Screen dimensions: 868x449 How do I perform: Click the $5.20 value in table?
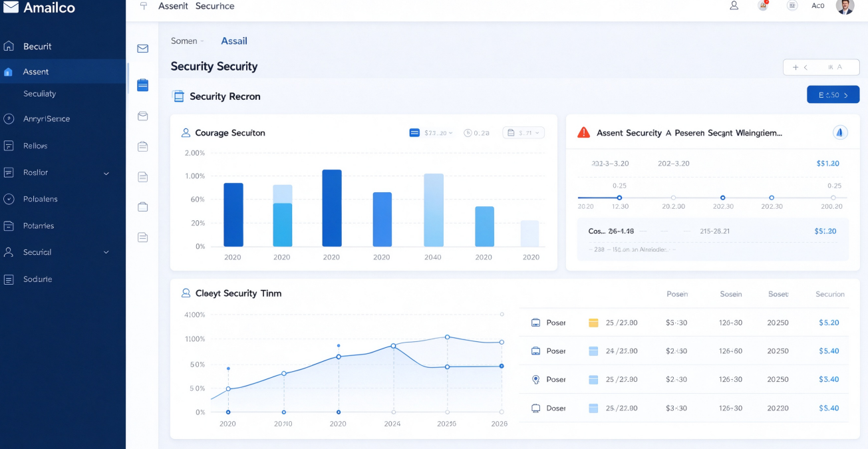tap(829, 323)
